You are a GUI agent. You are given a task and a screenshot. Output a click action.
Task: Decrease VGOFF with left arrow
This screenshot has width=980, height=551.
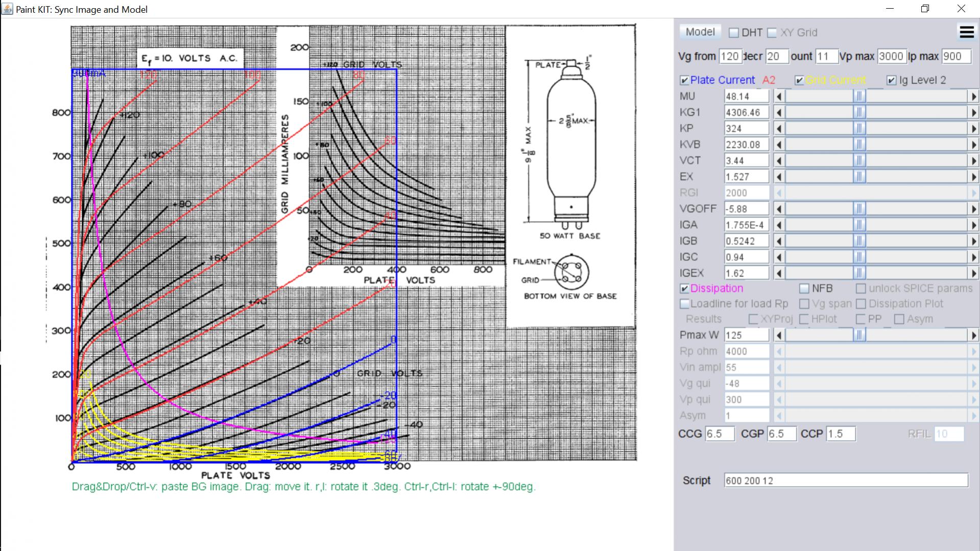tap(779, 209)
